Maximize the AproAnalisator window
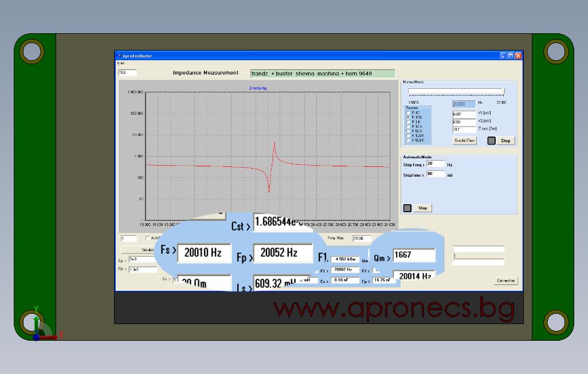 [x=511, y=56]
